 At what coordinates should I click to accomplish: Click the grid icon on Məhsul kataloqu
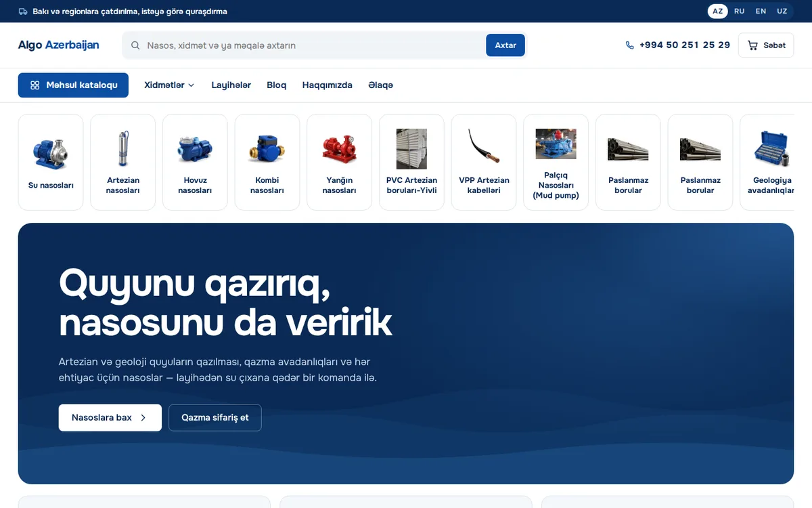point(35,85)
